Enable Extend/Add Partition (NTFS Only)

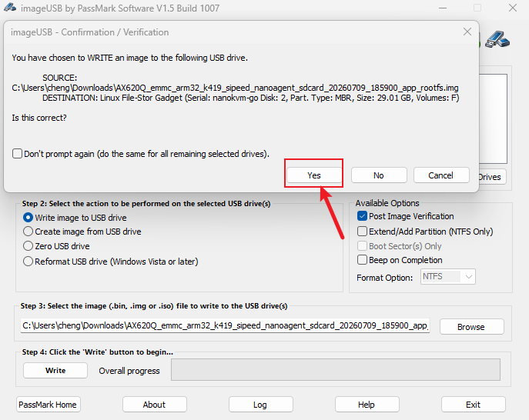pos(362,232)
